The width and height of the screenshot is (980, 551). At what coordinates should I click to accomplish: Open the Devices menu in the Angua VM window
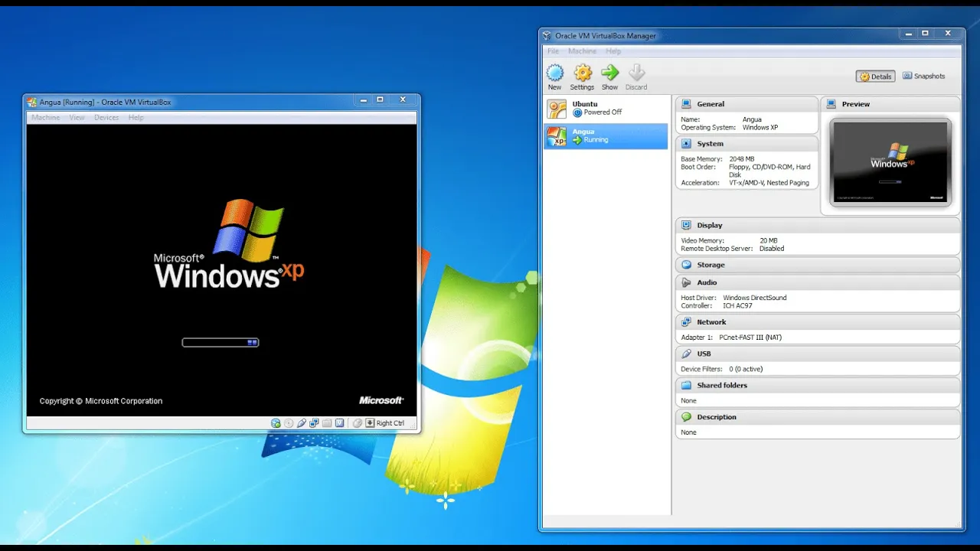click(x=106, y=118)
